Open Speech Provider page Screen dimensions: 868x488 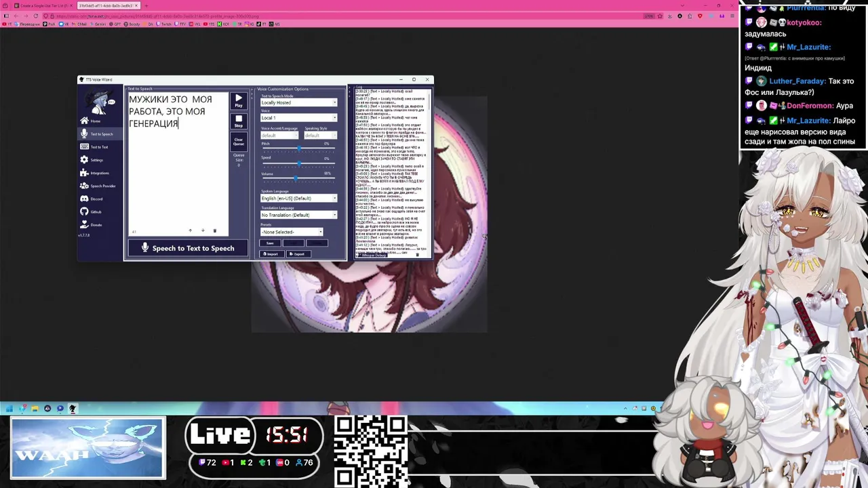click(x=100, y=186)
